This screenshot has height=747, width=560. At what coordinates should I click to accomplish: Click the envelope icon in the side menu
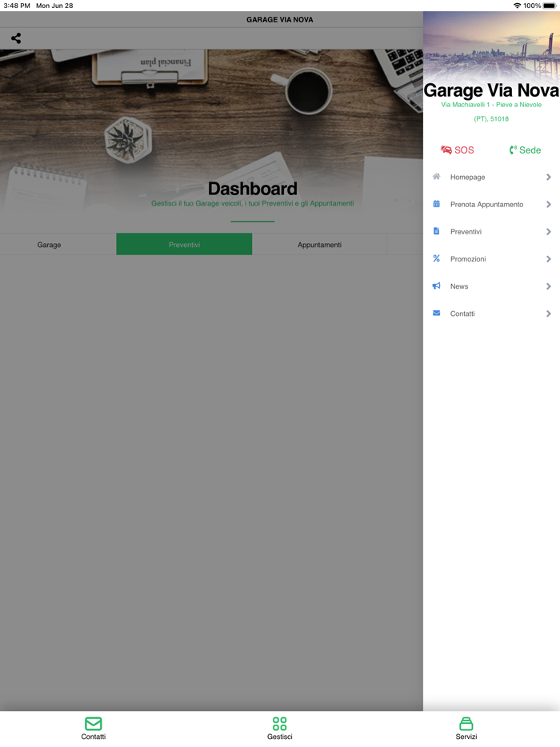(x=436, y=313)
